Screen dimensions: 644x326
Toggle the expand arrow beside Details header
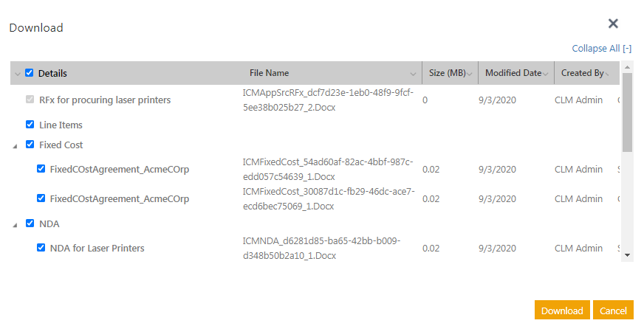pos(17,74)
